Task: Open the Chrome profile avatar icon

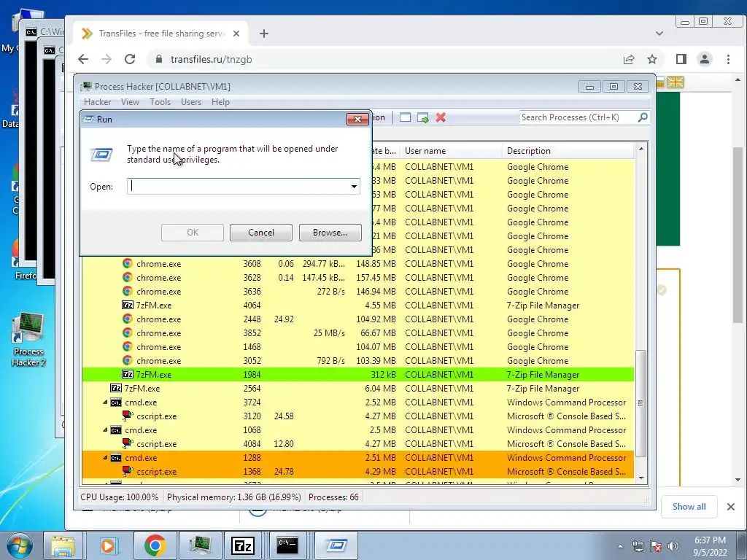Action: pyautogui.click(x=705, y=59)
